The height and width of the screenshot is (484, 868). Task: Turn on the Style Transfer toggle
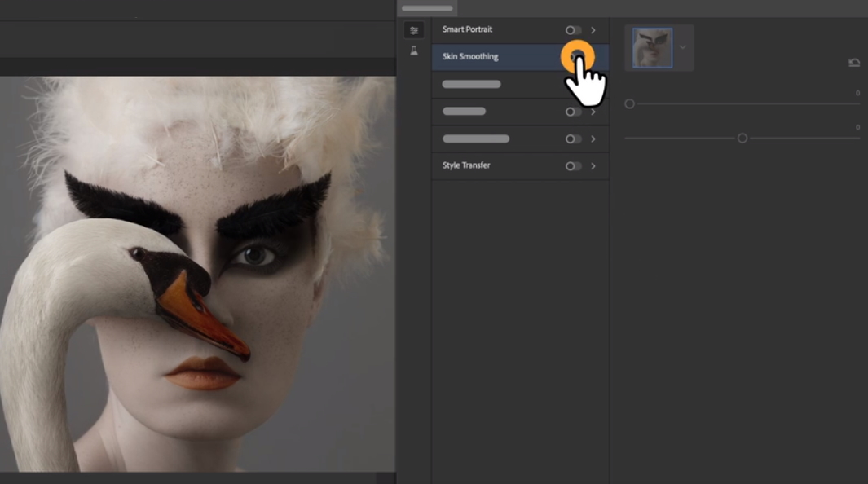click(x=574, y=166)
